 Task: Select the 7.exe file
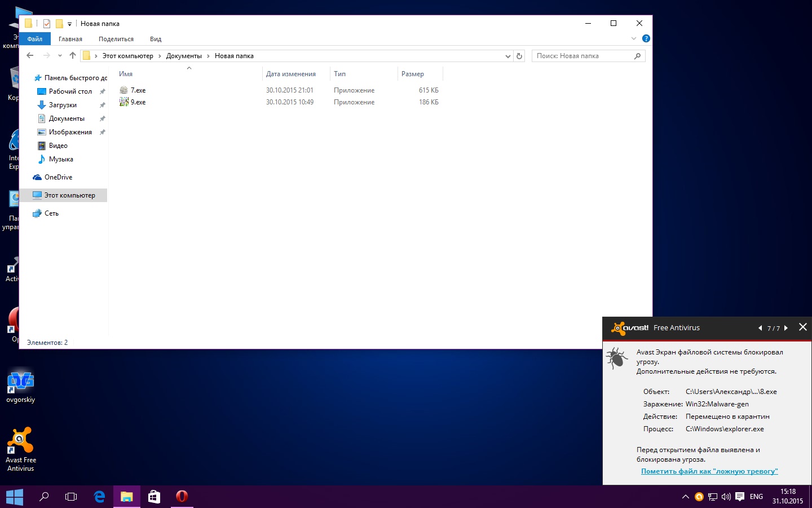click(x=138, y=90)
